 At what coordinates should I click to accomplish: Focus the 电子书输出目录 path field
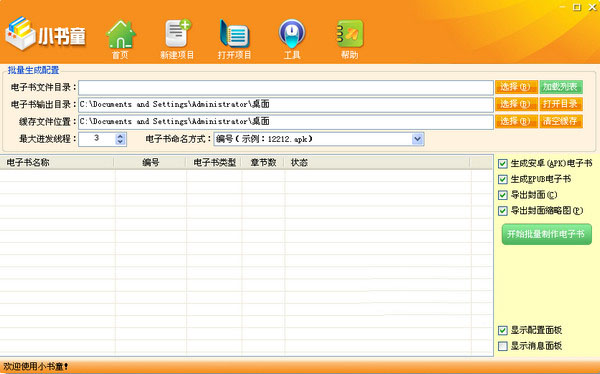tap(286, 105)
